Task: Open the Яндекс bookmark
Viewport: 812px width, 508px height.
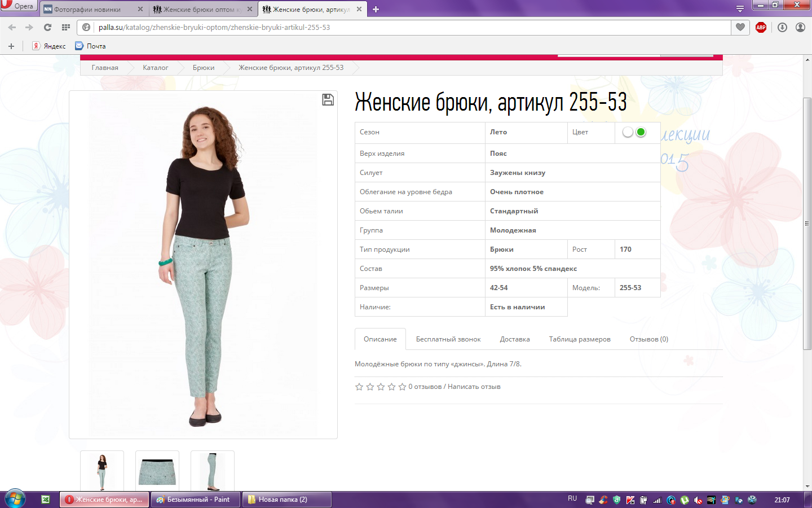Action: tap(49, 46)
